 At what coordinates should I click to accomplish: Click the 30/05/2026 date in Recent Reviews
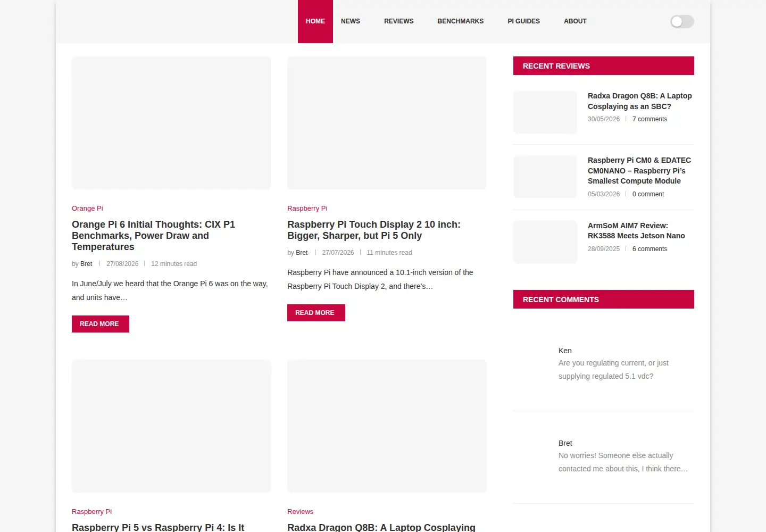604,119
